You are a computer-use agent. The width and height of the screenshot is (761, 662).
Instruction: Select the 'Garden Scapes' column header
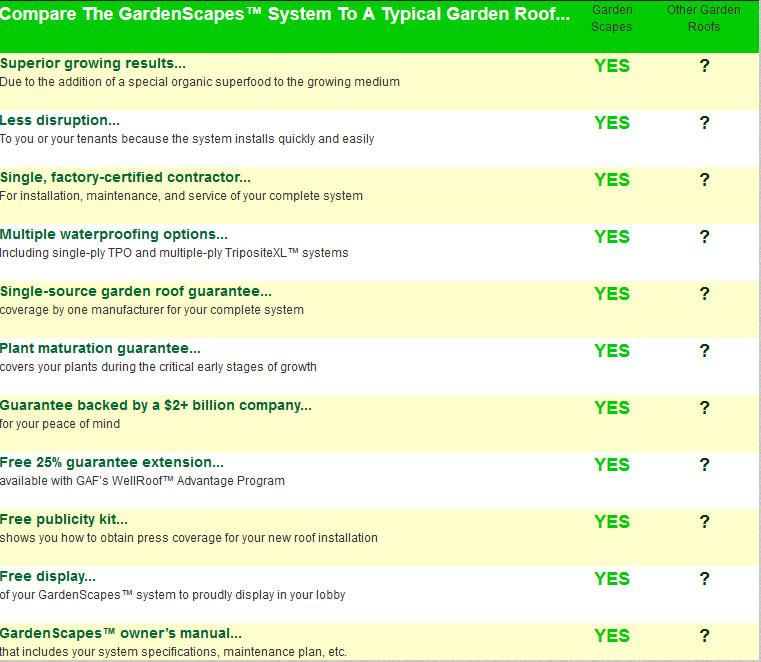pyautogui.click(x=612, y=18)
